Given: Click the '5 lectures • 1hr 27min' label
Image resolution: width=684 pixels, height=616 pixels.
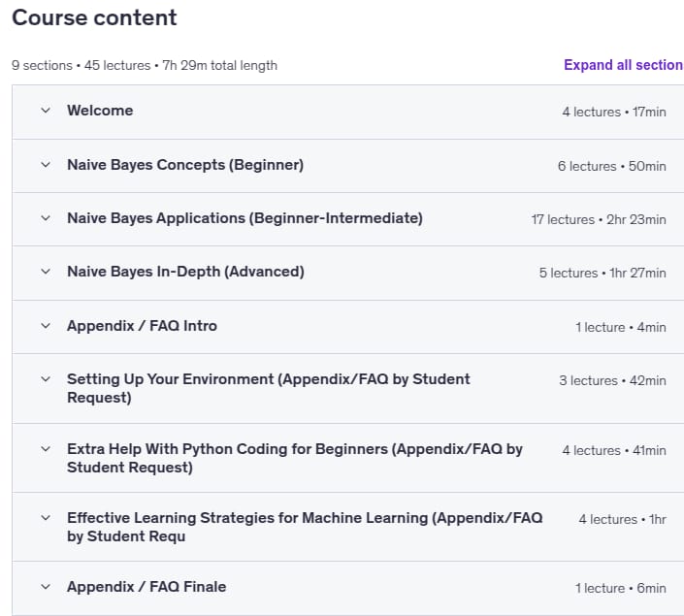Looking at the screenshot, I should tap(603, 273).
